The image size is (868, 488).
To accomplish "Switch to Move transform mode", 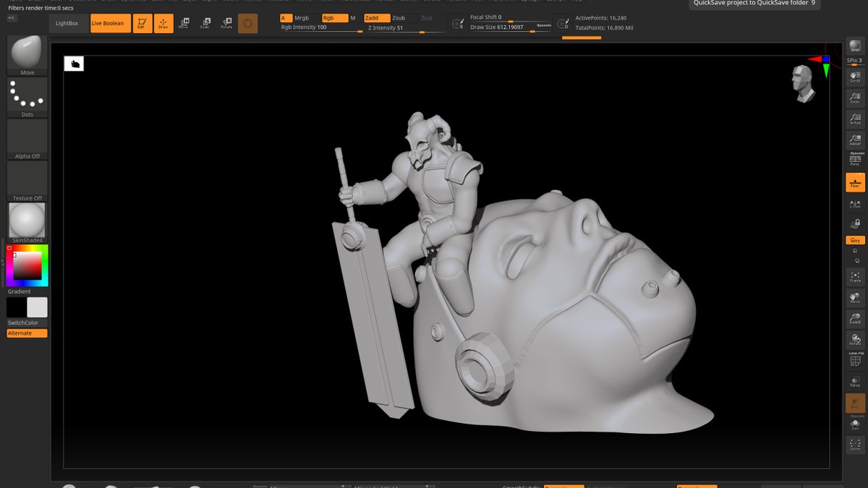I will [x=184, y=23].
